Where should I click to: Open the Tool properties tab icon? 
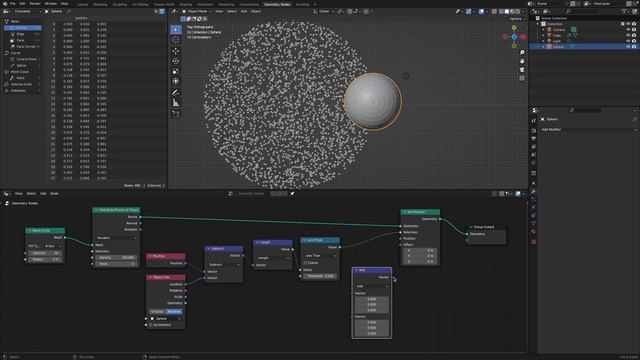(533, 121)
